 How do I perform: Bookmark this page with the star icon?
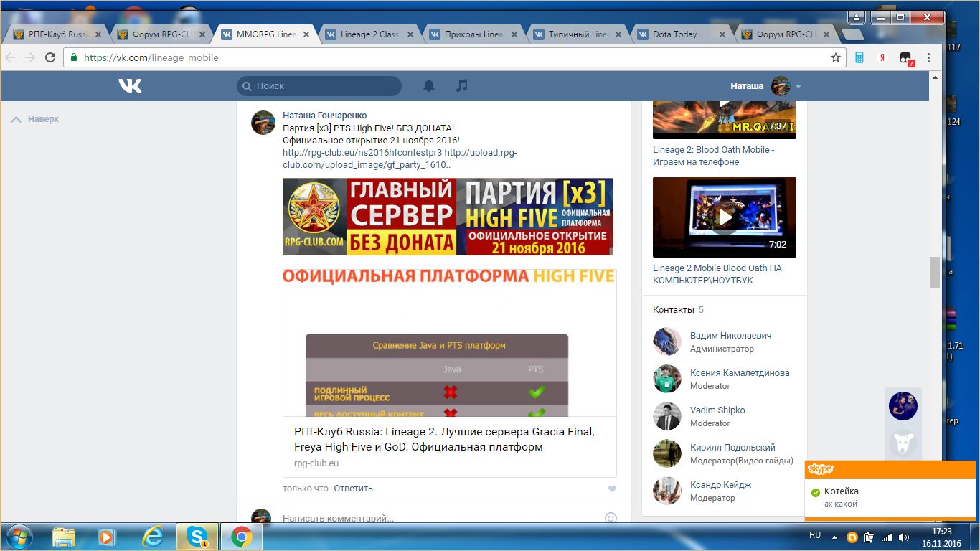click(836, 57)
